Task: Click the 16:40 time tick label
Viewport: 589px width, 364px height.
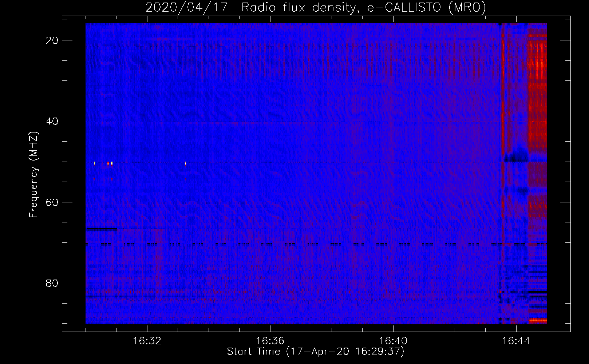Action: [393, 341]
